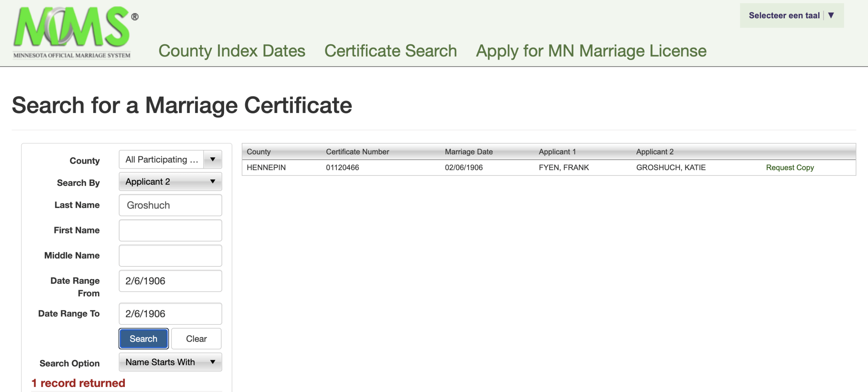Click the Middle Name input box
The height and width of the screenshot is (392, 868).
pyautogui.click(x=170, y=256)
